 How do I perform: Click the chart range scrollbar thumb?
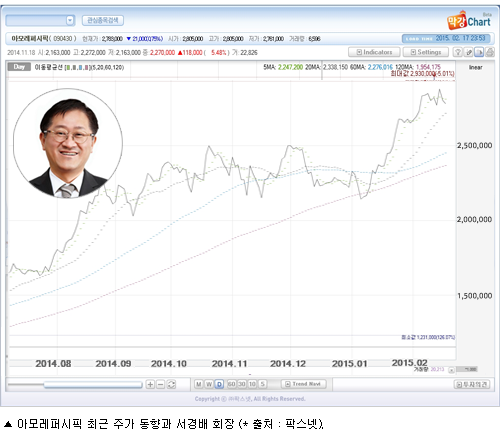click(x=93, y=385)
